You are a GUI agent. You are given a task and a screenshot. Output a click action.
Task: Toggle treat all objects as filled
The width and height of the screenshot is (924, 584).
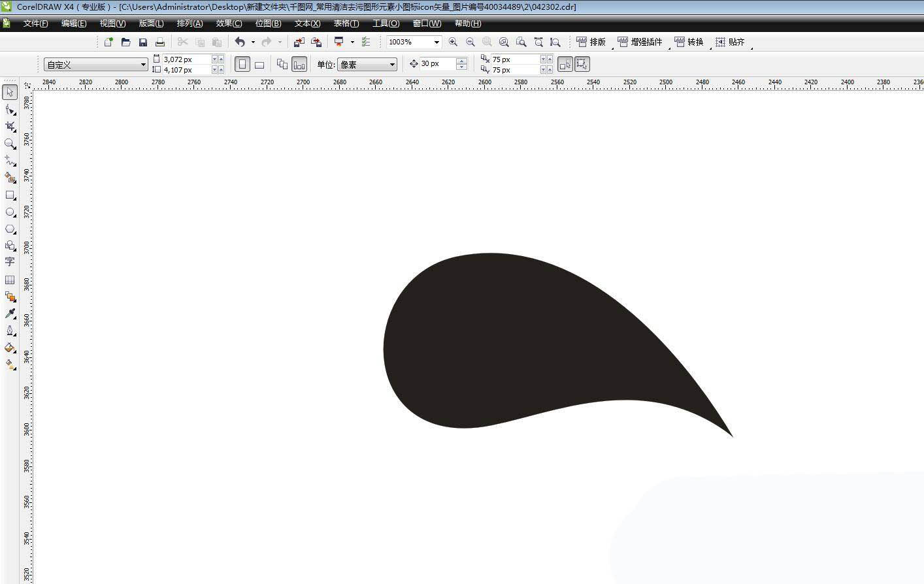tap(565, 64)
